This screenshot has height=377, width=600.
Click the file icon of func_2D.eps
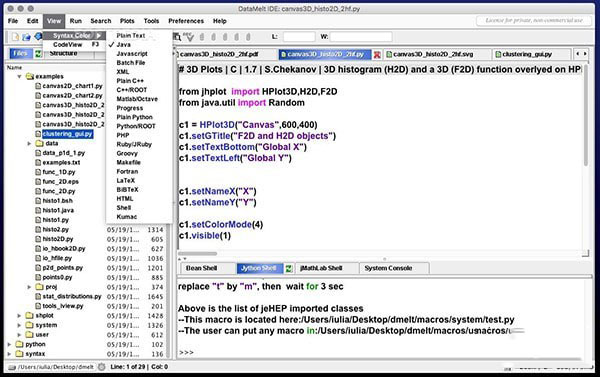38,182
